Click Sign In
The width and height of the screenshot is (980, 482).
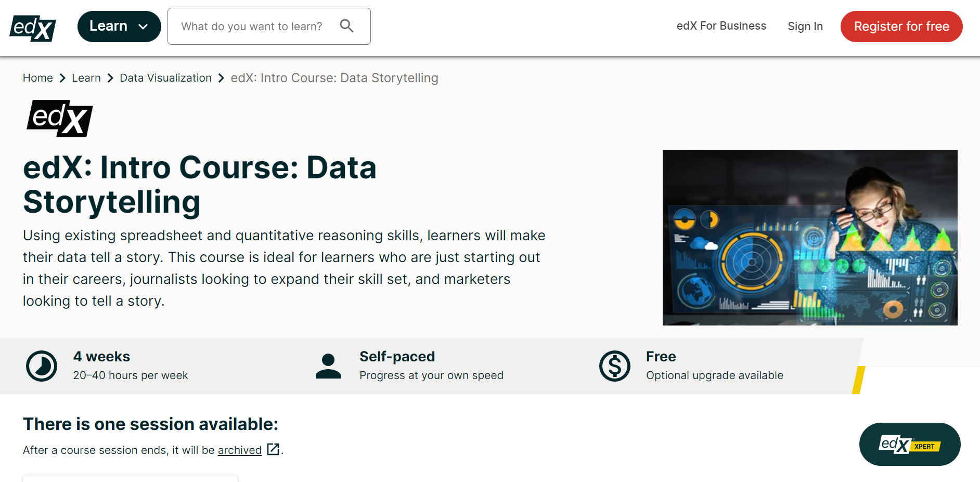click(805, 26)
